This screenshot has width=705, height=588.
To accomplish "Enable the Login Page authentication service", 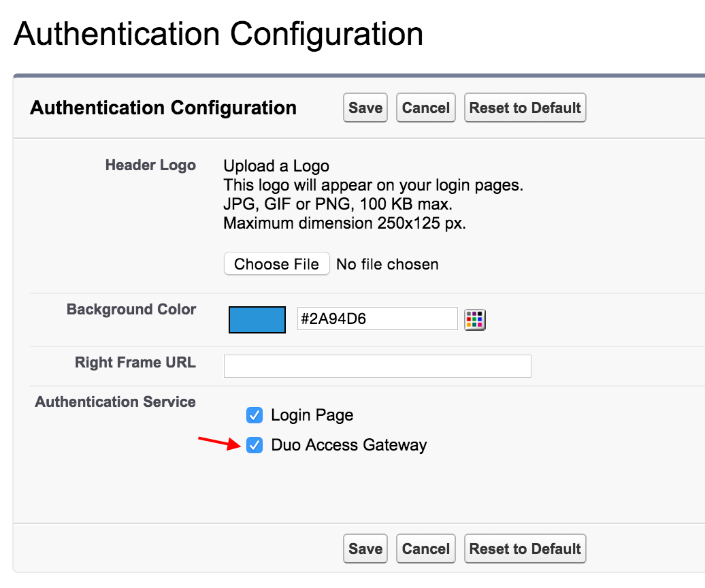I will pos(255,415).
